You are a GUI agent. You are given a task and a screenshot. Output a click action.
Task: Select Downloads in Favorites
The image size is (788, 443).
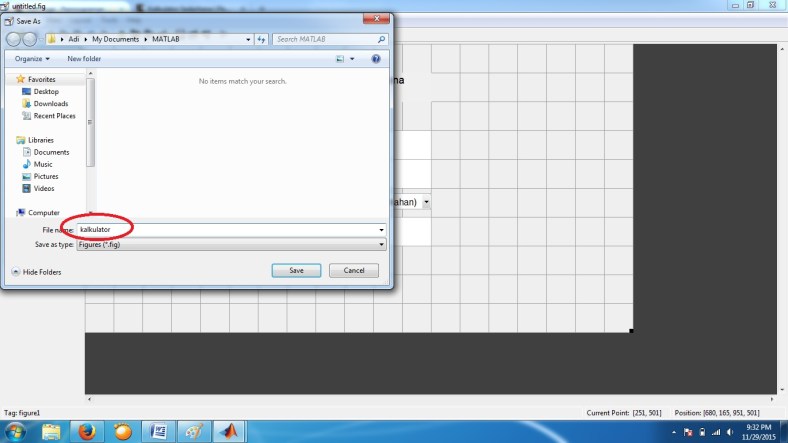pos(51,103)
